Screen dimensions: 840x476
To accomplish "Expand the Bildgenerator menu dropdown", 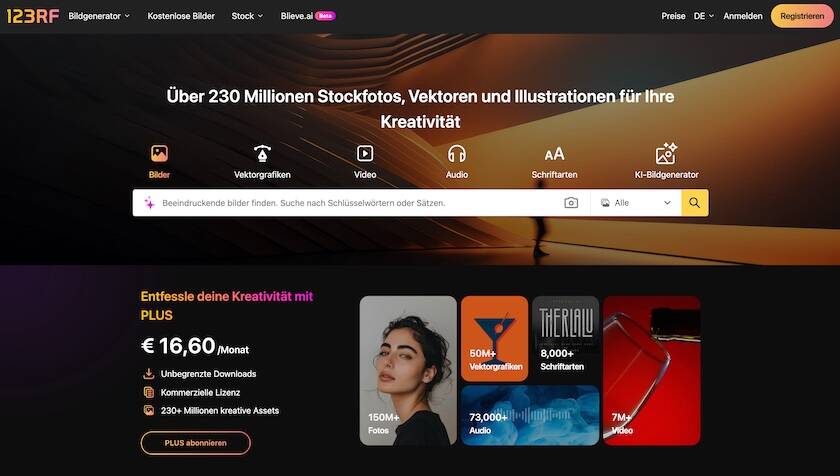I will [99, 16].
